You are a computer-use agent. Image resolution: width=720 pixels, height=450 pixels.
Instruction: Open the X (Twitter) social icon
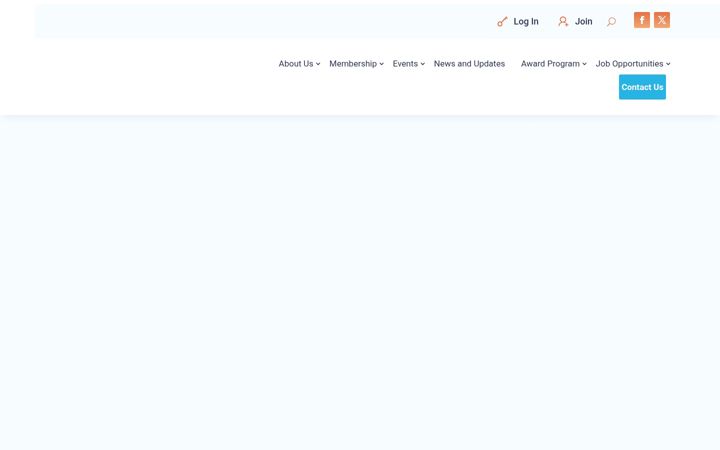click(x=662, y=20)
